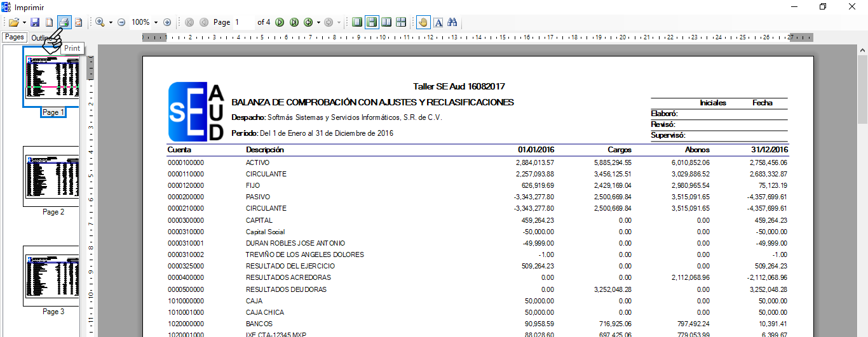Expand the magnifier zoom tool dropdown

tap(111, 22)
